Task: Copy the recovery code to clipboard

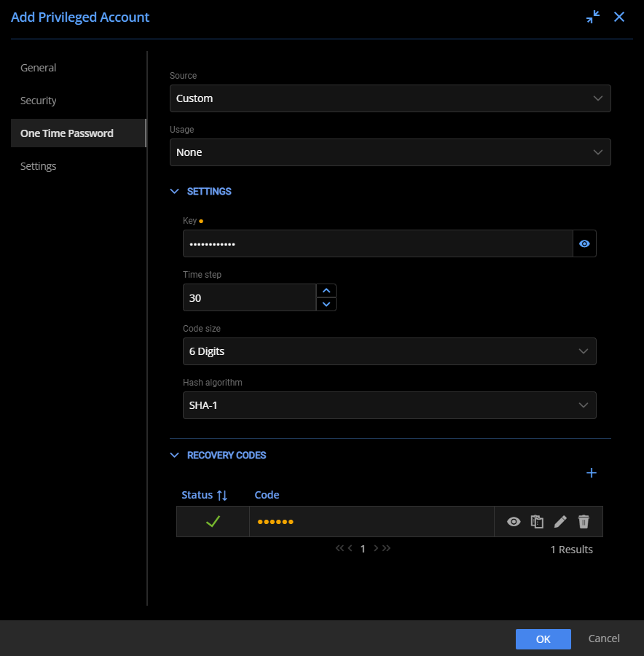Action: tap(537, 521)
